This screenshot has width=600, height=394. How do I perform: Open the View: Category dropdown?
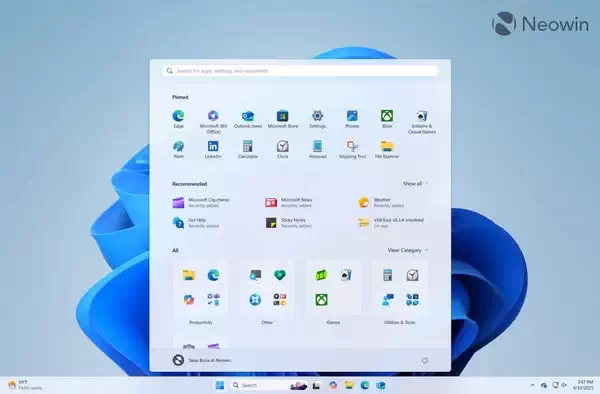[408, 250]
